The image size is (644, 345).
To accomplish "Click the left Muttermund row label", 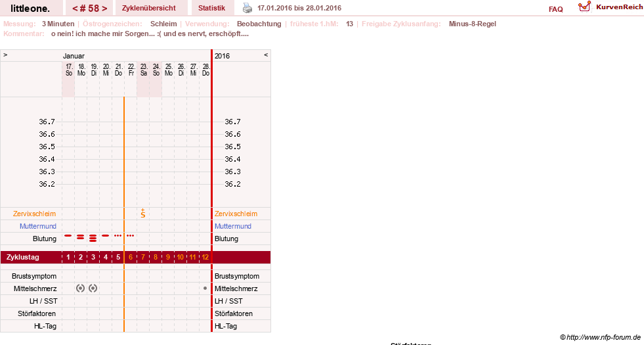I will coord(38,226).
